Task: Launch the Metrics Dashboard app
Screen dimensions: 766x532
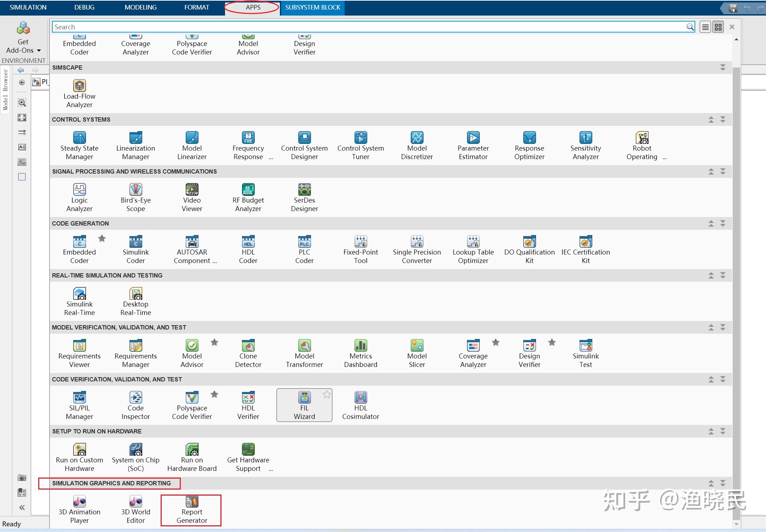Action: click(361, 353)
